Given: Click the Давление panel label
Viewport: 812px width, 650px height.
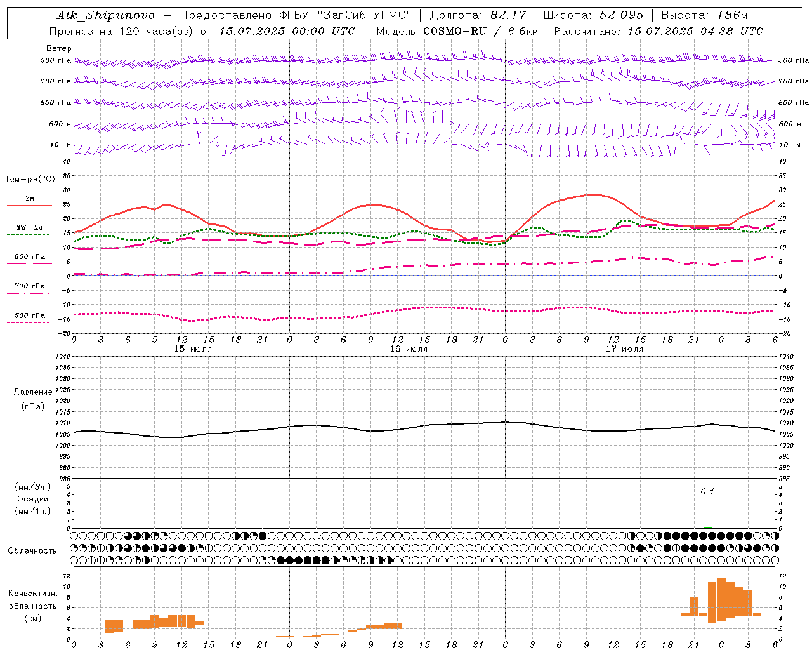Looking at the screenshot, I should [x=33, y=392].
